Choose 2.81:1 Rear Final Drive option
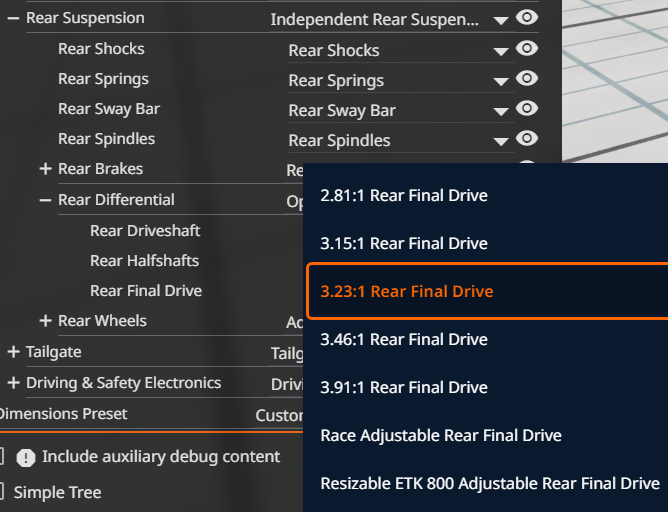Screen dimensions: 668x512 point(404,195)
